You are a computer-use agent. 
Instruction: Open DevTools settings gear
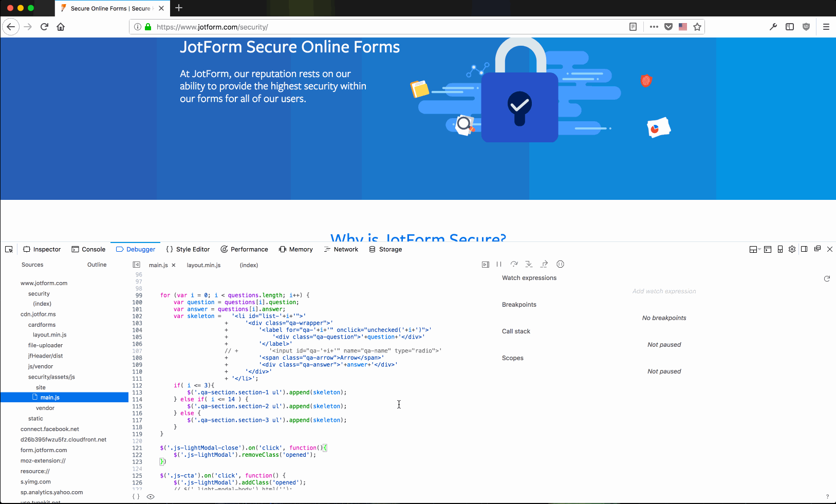792,249
